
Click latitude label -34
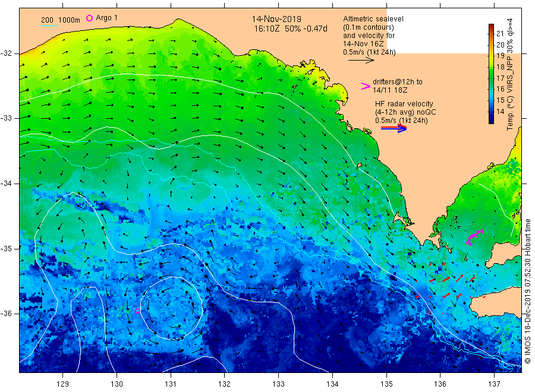pyautogui.click(x=6, y=184)
